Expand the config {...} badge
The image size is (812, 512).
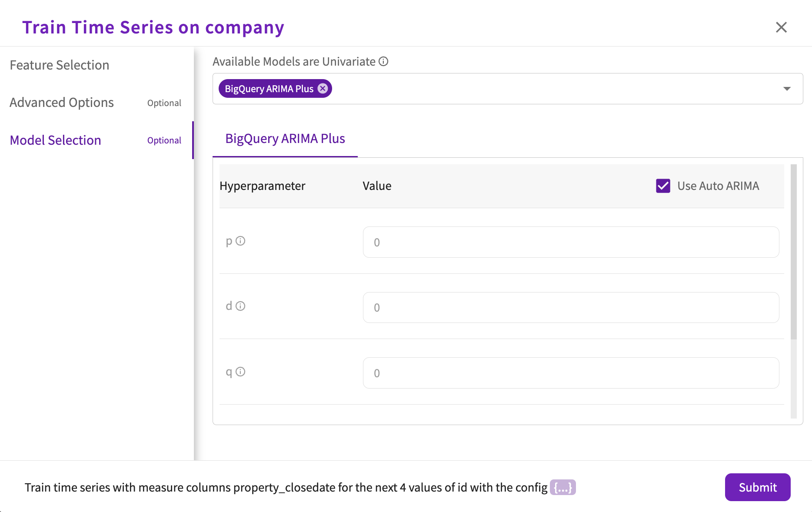coord(562,487)
